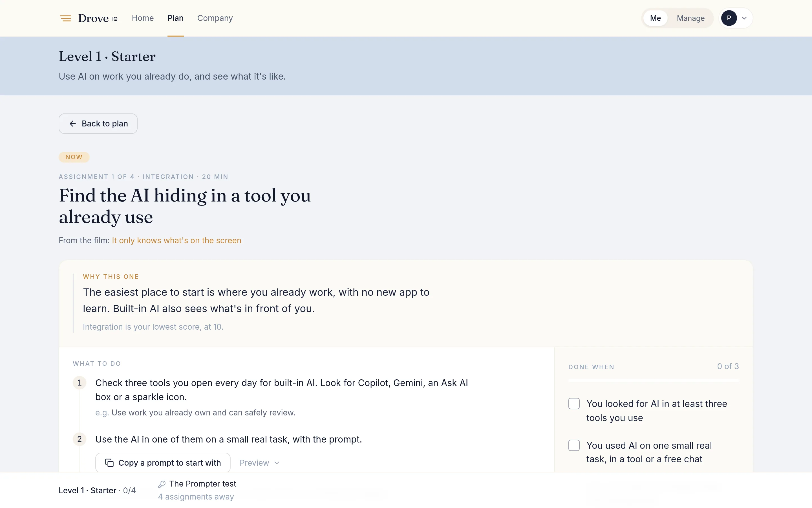Check 'You looked for AI in at least three tools'
The width and height of the screenshot is (812, 508).
coord(574,404)
